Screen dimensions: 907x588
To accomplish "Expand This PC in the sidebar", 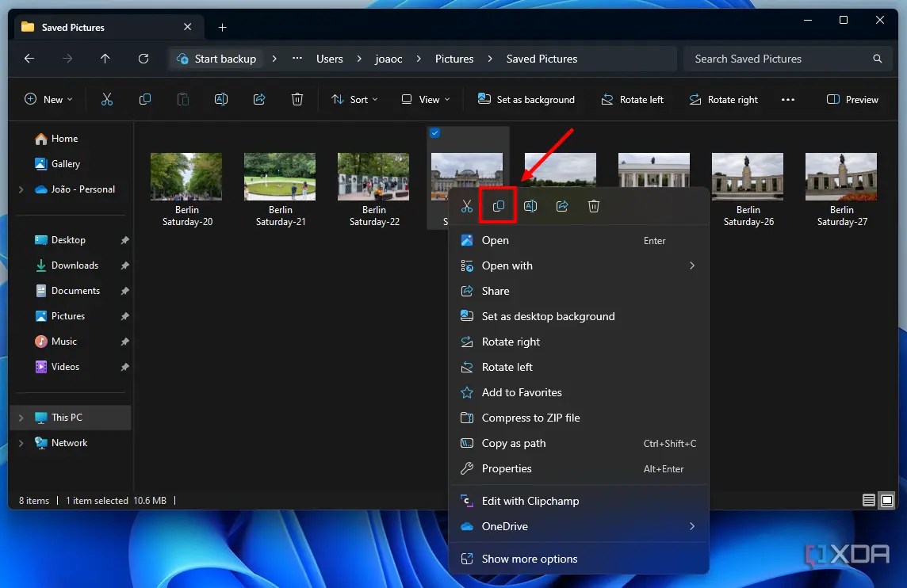I will pos(22,417).
